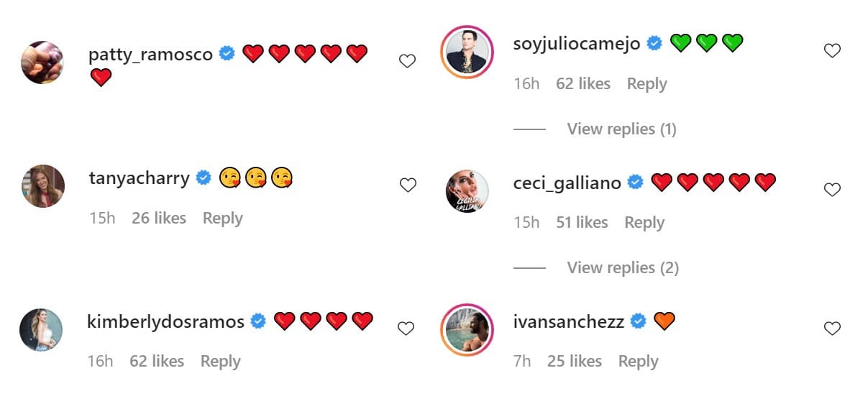Open kimberlydosramos's profile avatar
The height and width of the screenshot is (404, 868).
pyautogui.click(x=41, y=330)
